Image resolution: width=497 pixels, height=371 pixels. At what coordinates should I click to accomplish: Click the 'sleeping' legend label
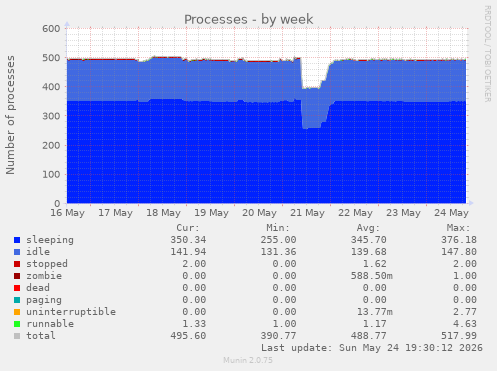coord(50,240)
